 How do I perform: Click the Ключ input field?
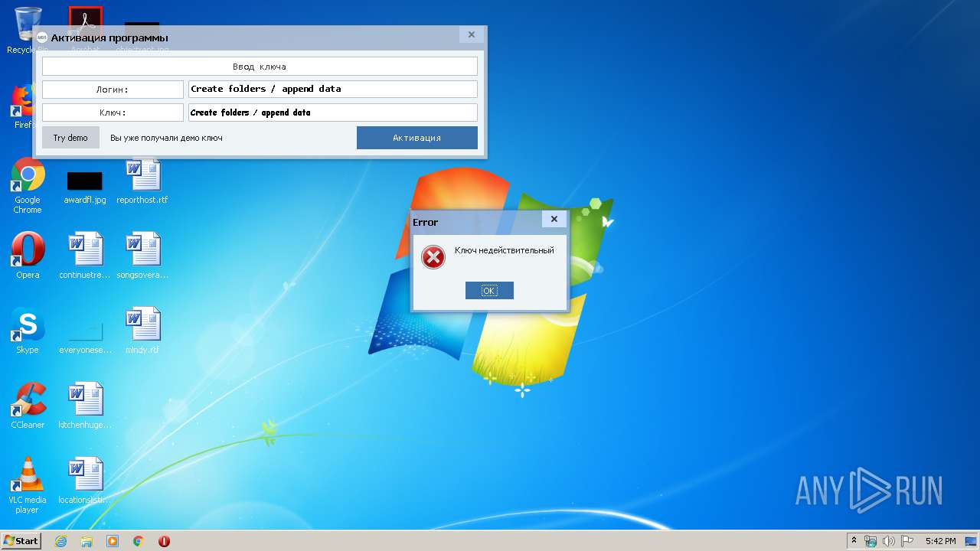(x=333, y=112)
